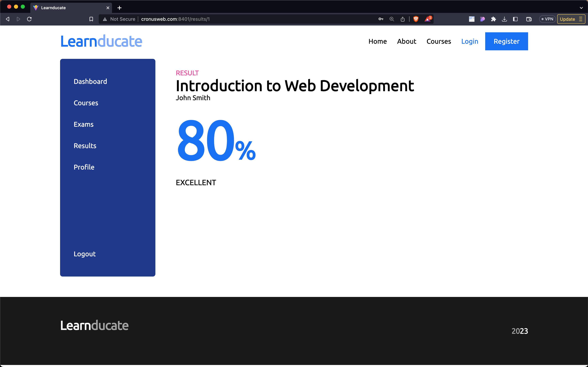Click the browser reload icon
The width and height of the screenshot is (588, 367).
pos(29,19)
